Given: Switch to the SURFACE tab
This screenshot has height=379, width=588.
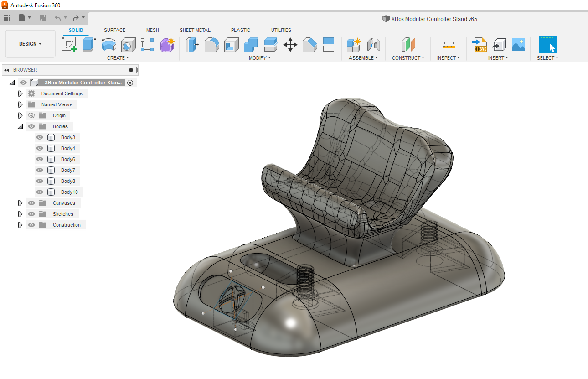Looking at the screenshot, I should (x=114, y=30).
